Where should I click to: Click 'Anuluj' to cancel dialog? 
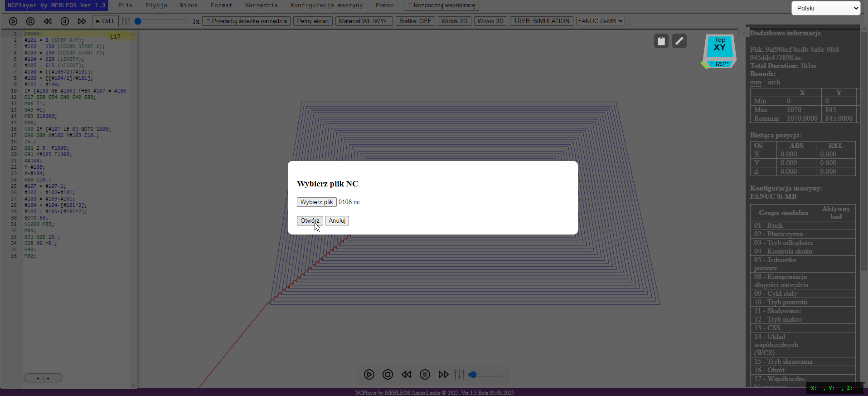[x=337, y=221]
